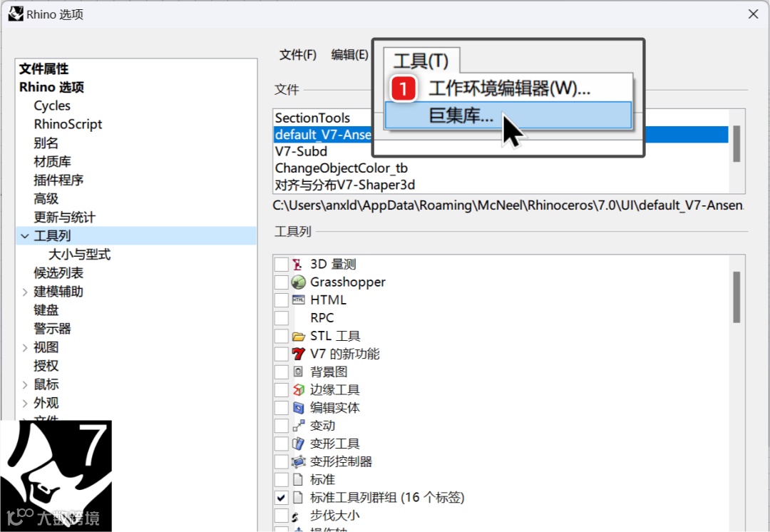This screenshot has width=770, height=532.
Task: Select 警示器 in options tree
Action: coord(53,329)
